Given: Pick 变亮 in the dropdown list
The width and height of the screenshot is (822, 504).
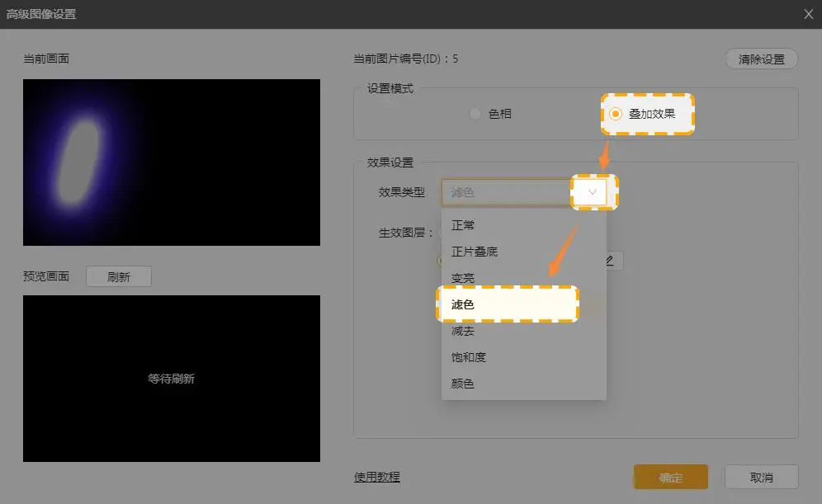Looking at the screenshot, I should (463, 278).
